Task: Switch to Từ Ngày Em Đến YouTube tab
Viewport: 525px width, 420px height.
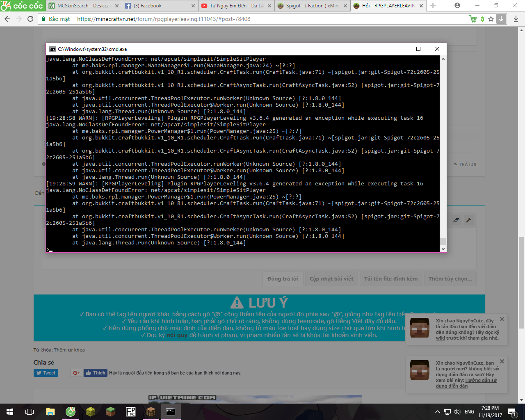Action: click(x=236, y=6)
